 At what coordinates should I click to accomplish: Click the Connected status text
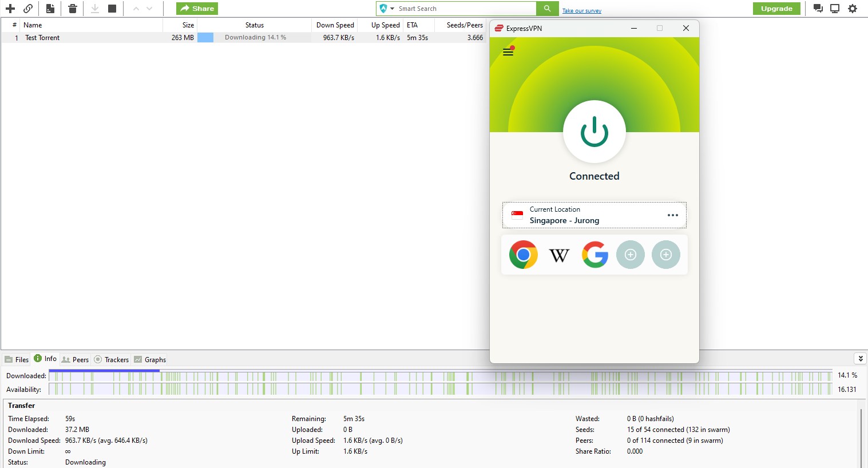594,176
